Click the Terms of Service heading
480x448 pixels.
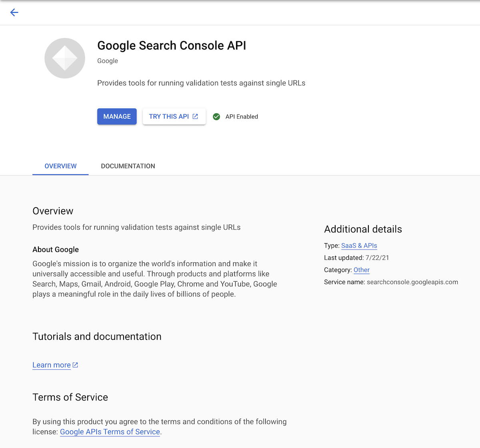[70, 397]
